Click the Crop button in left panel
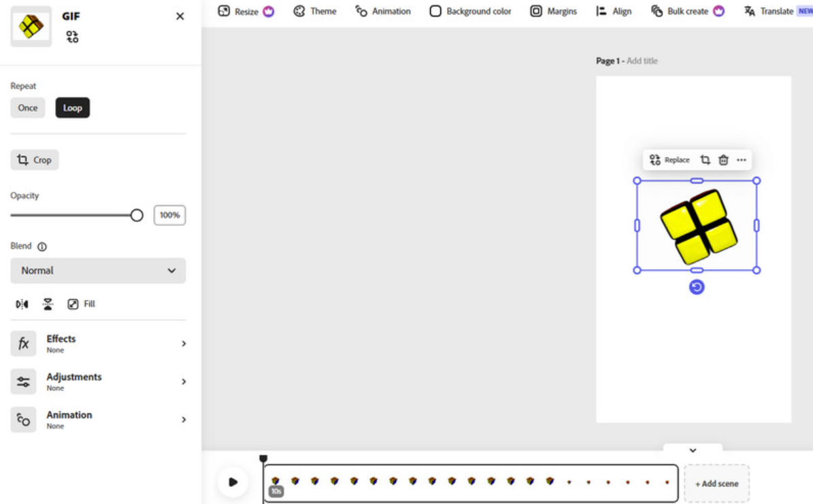The width and height of the screenshot is (813, 504). [x=35, y=160]
